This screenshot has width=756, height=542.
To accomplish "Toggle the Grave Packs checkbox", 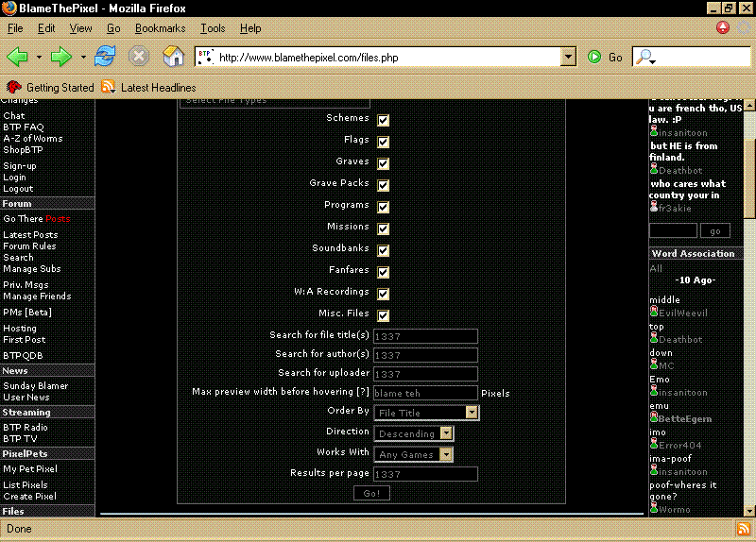I will pos(384,185).
